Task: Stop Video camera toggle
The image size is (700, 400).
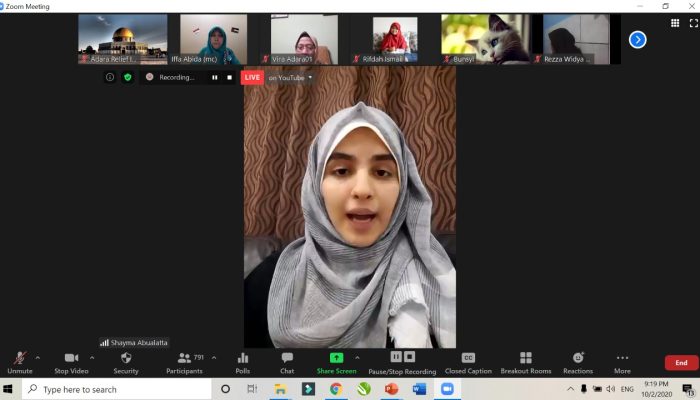Action: (x=71, y=363)
